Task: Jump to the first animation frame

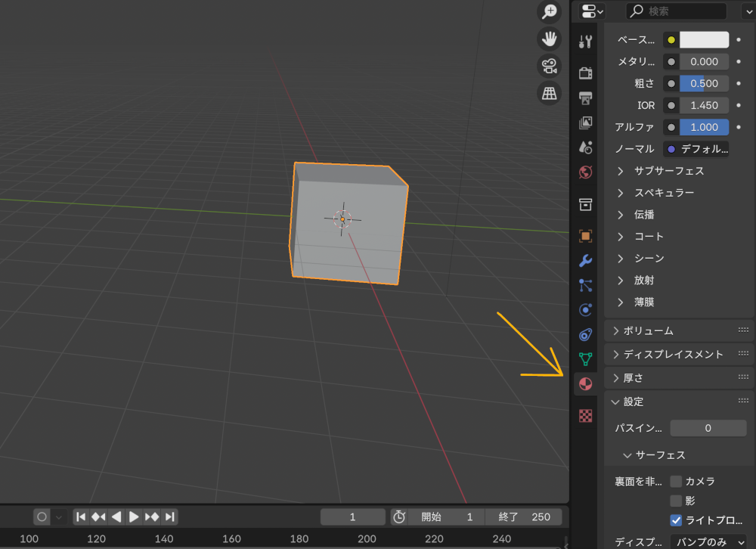Action: [81, 516]
